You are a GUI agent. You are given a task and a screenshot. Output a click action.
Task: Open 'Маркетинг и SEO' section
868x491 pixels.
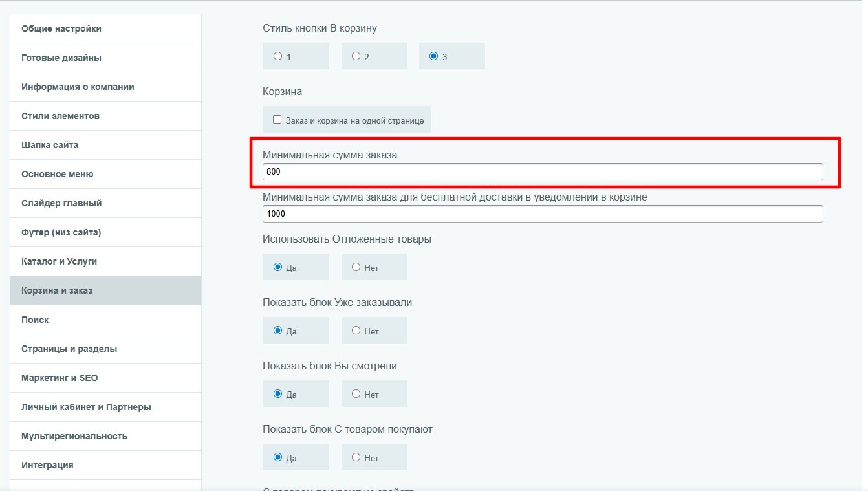coord(60,378)
